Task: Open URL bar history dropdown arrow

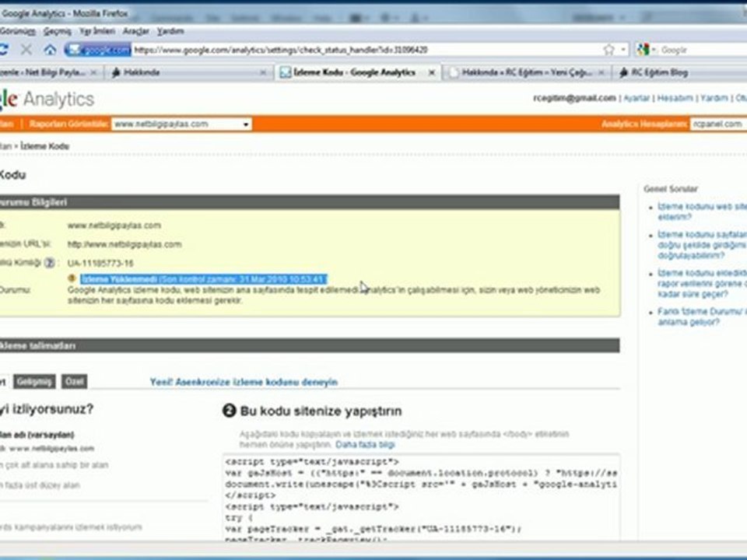Action: 623,50
